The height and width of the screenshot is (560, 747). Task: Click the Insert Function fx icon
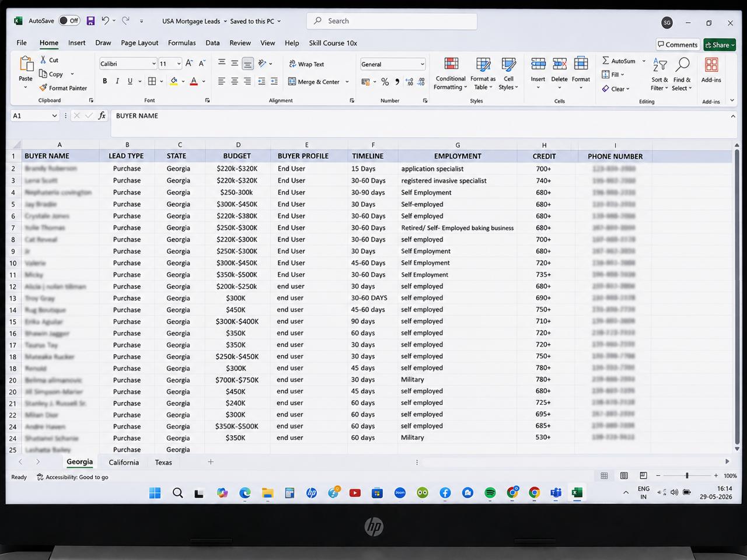[102, 116]
